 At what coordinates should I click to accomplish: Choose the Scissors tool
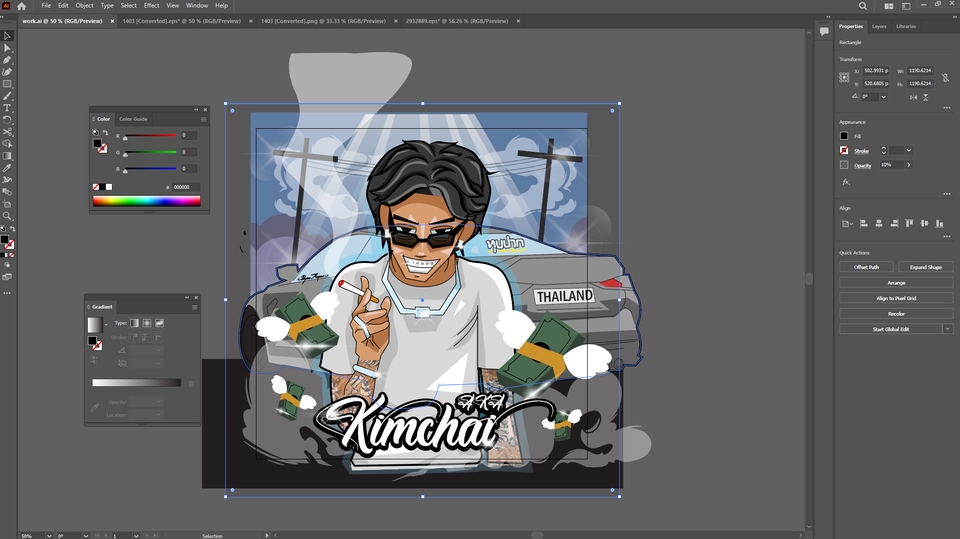pyautogui.click(x=7, y=132)
